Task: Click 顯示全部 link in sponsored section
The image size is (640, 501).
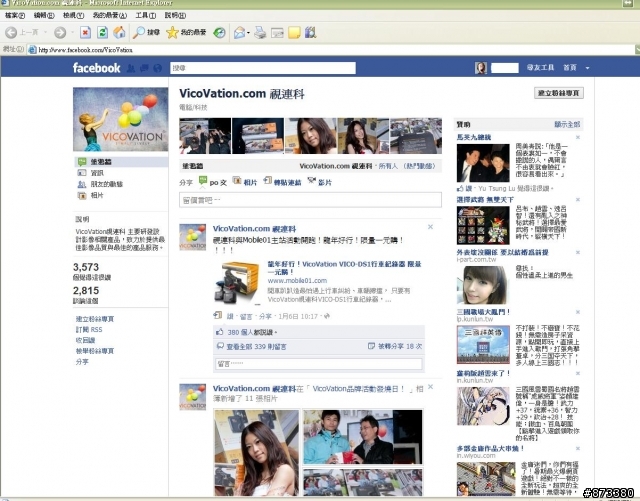Action: (x=567, y=124)
